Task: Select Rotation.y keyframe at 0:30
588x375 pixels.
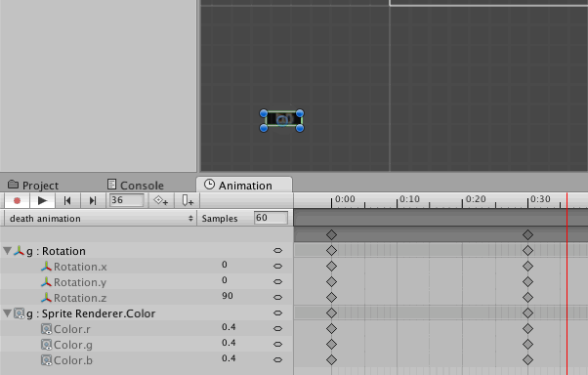Action: (x=528, y=282)
